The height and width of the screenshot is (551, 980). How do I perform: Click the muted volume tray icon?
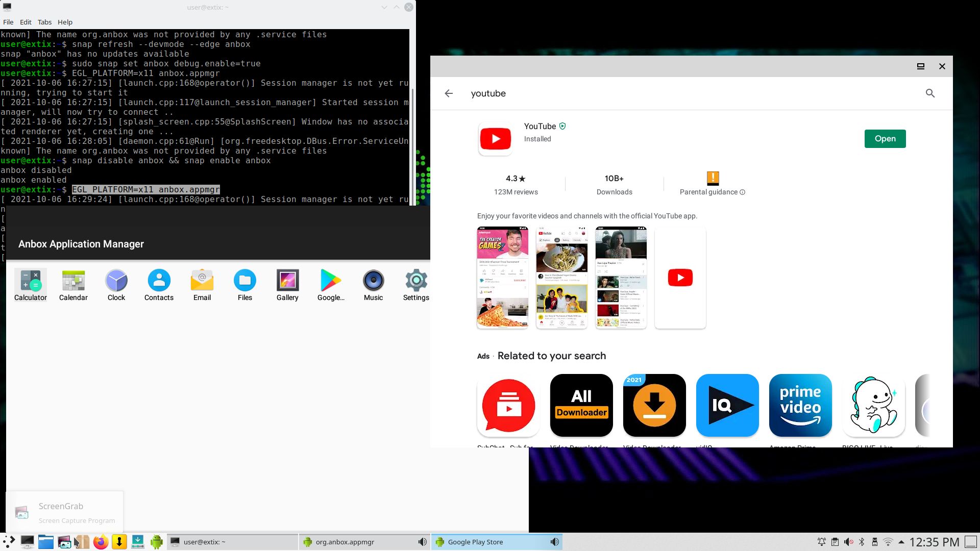[848, 542]
